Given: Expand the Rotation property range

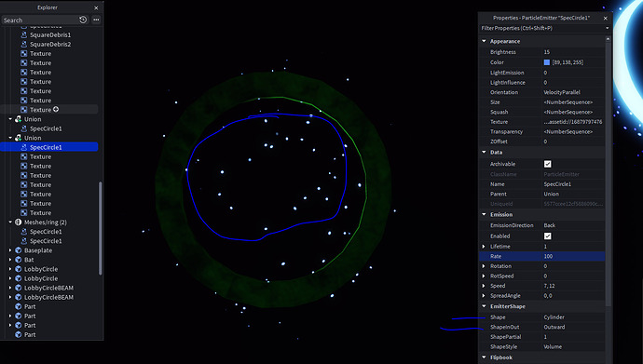Looking at the screenshot, I should tap(484, 266).
